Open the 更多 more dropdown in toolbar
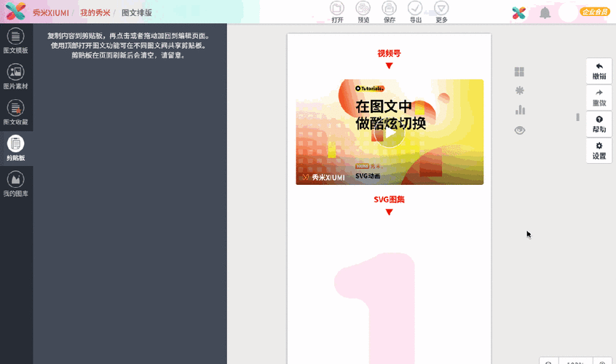Screen dimensions: 616x364 (441, 12)
